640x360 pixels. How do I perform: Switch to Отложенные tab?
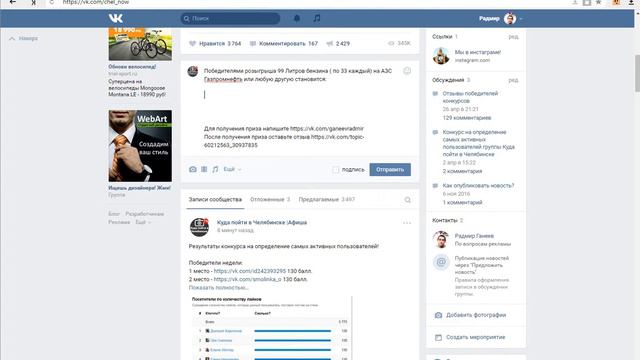pos(270,200)
